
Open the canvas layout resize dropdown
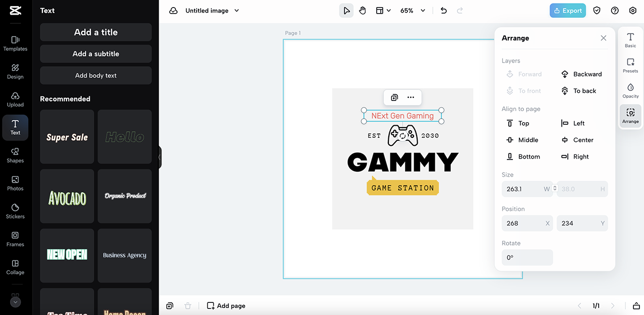(383, 11)
